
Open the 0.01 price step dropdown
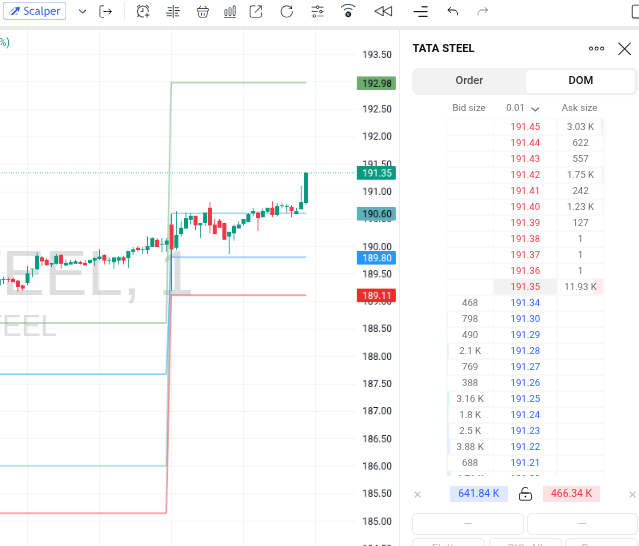[523, 108]
